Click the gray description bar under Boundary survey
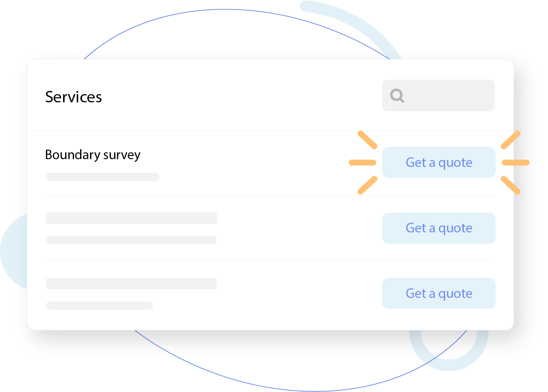The height and width of the screenshot is (392, 548). [x=102, y=177]
